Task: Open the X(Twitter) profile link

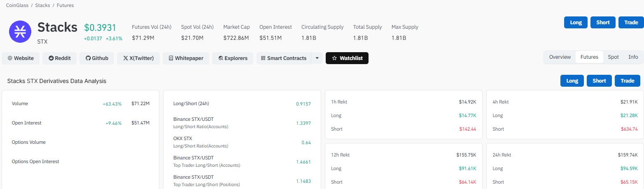Action: 138,58
